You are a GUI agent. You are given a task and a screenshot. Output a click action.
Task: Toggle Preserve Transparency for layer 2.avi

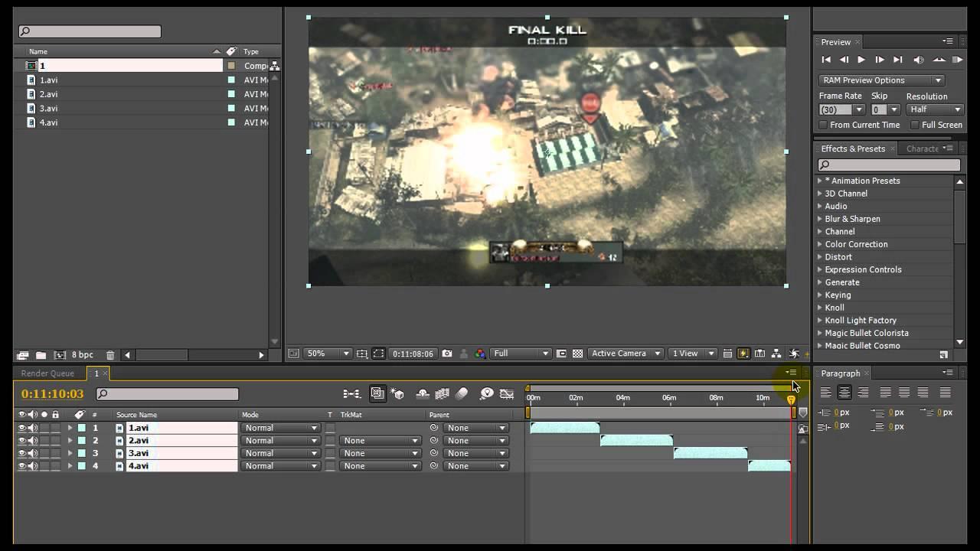click(331, 441)
